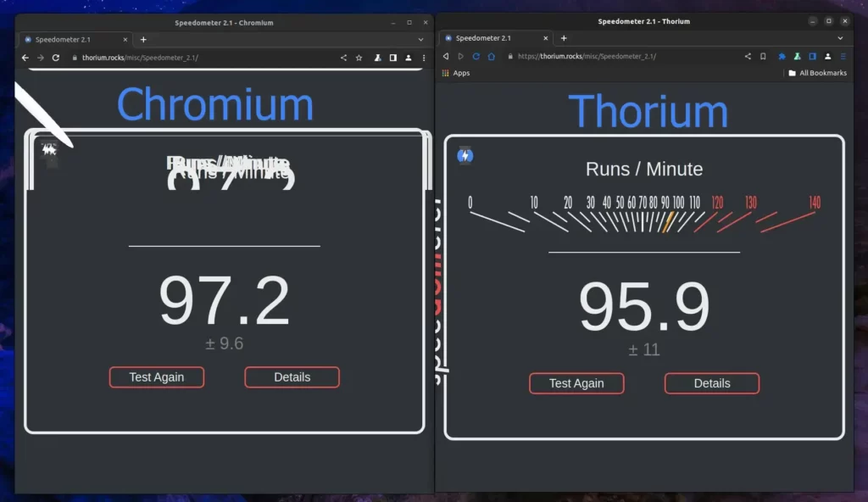Go forward in the Chromium window
This screenshot has height=502, width=868.
[x=41, y=58]
